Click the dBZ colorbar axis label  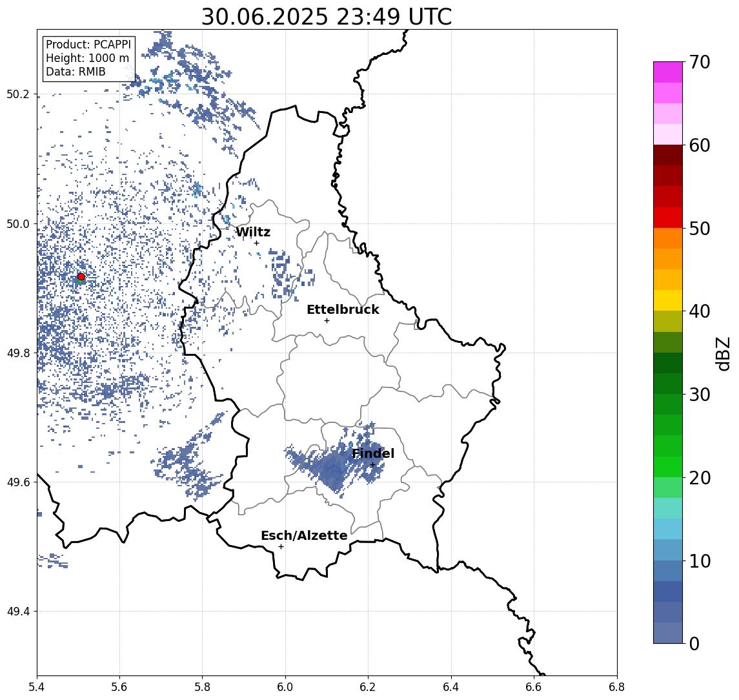tap(724, 353)
